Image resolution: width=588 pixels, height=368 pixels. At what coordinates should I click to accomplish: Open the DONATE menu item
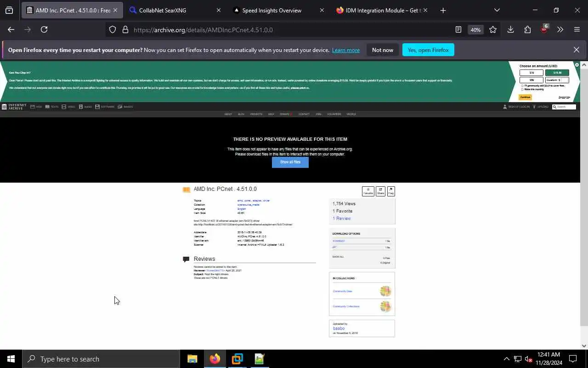tap(285, 114)
